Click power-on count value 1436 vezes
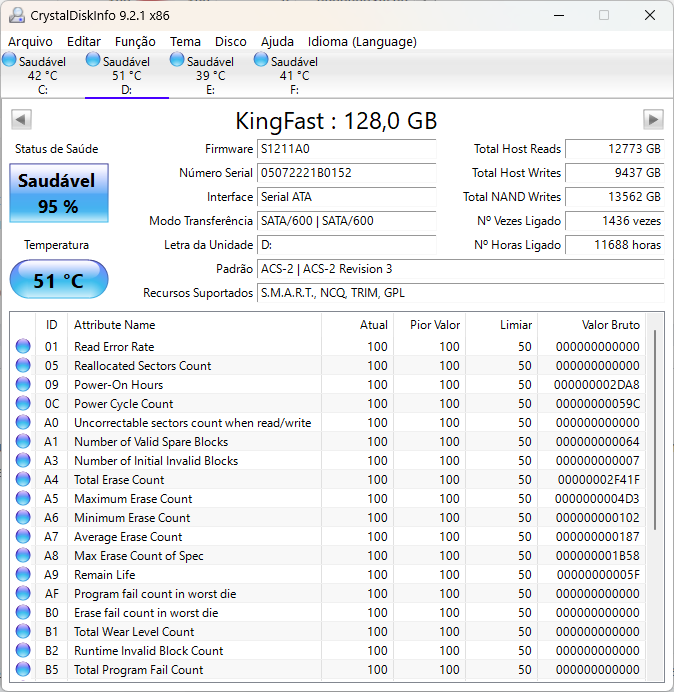674x692 pixels. click(614, 221)
